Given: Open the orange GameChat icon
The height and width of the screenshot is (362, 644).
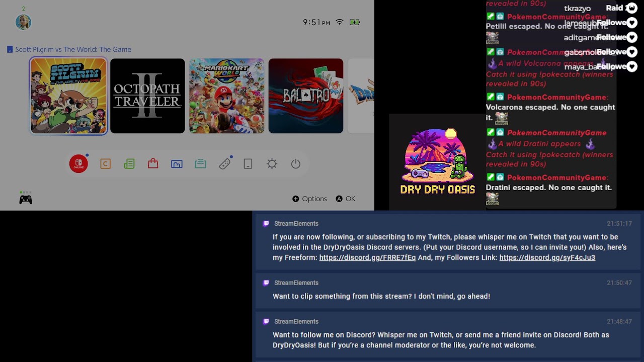Looking at the screenshot, I should point(105,164).
